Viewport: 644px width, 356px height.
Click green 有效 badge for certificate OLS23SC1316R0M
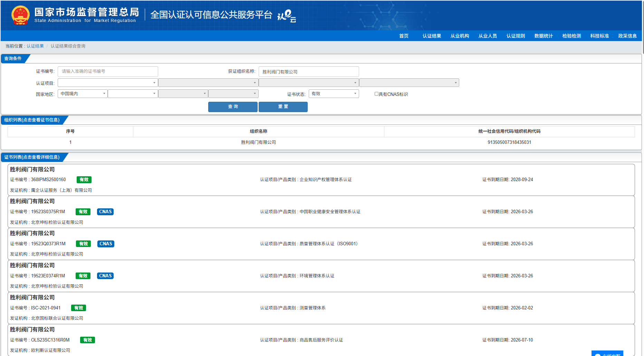[x=87, y=340]
